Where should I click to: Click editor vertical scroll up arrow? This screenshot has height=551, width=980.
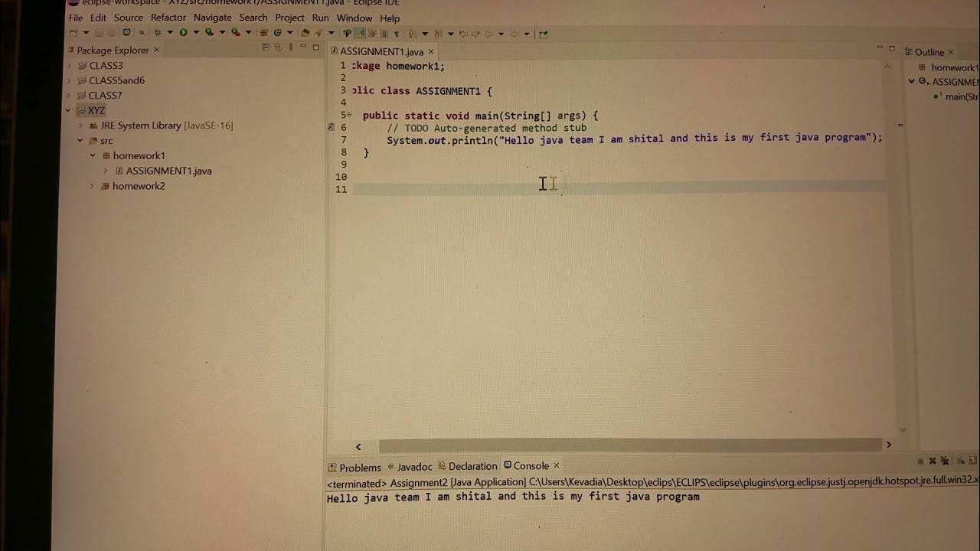[x=887, y=67]
